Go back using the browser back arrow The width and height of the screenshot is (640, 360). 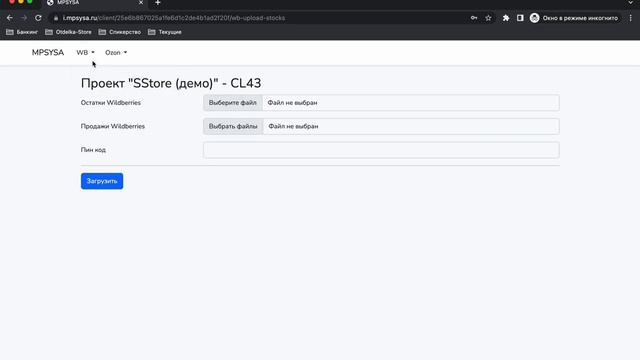point(10,18)
